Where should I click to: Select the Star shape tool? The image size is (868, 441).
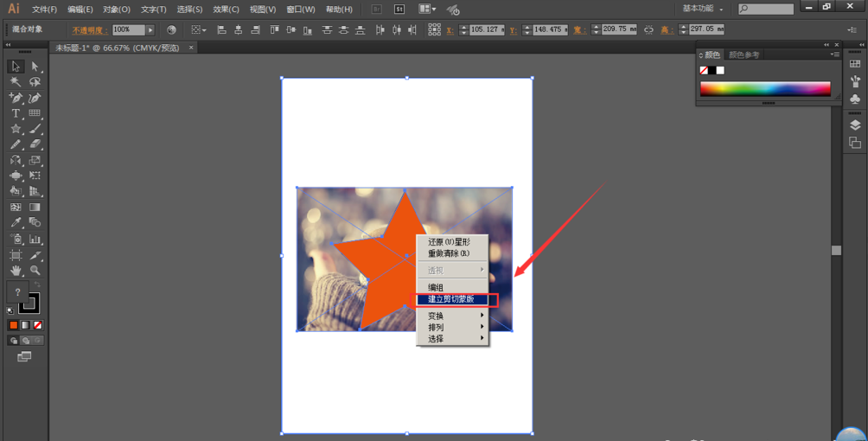(16, 129)
